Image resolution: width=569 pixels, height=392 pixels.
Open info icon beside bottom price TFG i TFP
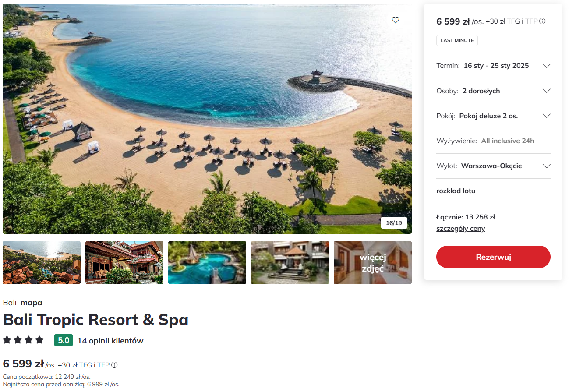(114, 365)
